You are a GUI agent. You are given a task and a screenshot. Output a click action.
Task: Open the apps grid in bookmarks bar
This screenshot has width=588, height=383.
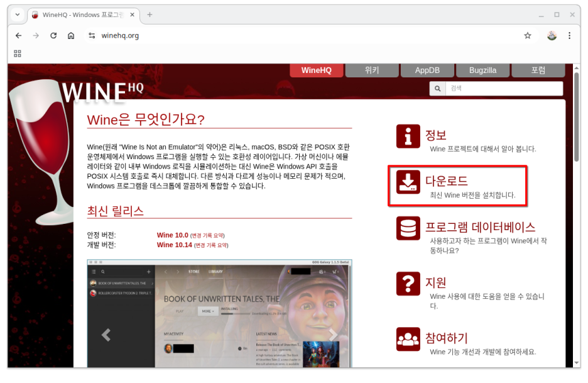tap(18, 53)
